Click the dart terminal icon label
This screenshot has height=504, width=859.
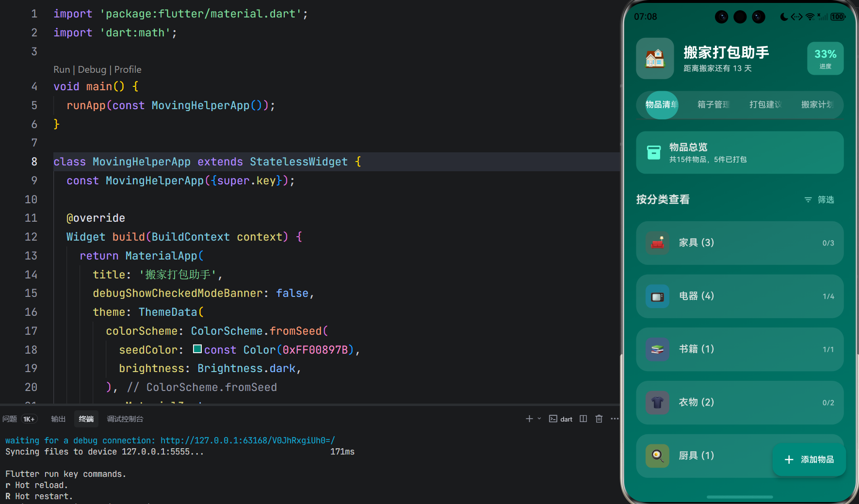pos(561,419)
